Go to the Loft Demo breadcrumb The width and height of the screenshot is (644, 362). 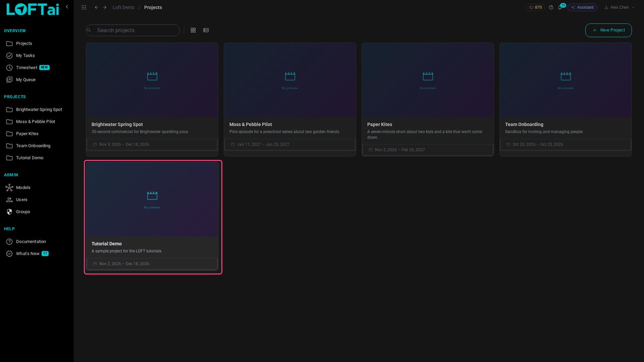(x=123, y=8)
